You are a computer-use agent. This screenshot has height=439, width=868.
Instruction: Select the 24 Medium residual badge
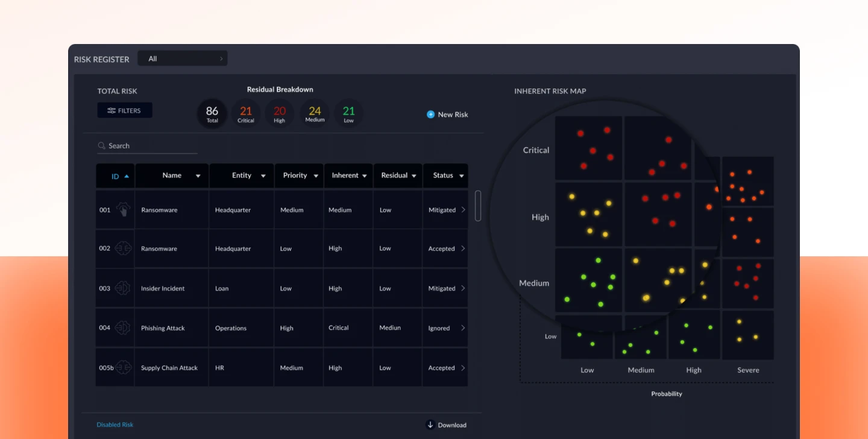point(315,113)
